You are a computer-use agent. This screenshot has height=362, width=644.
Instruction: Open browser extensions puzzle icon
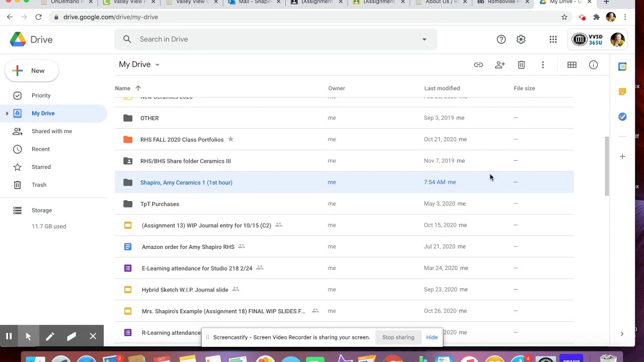597,17
